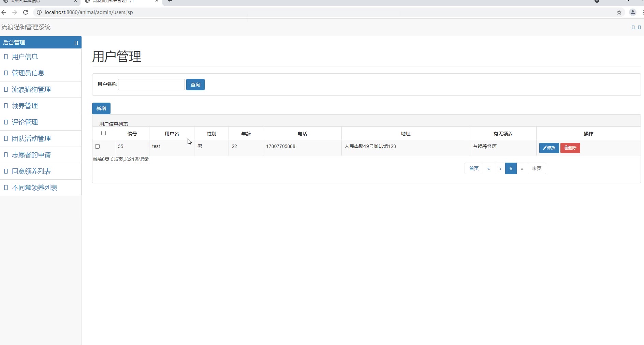Go back using browser back arrow
Screen dimensions: 644x345
point(4,12)
